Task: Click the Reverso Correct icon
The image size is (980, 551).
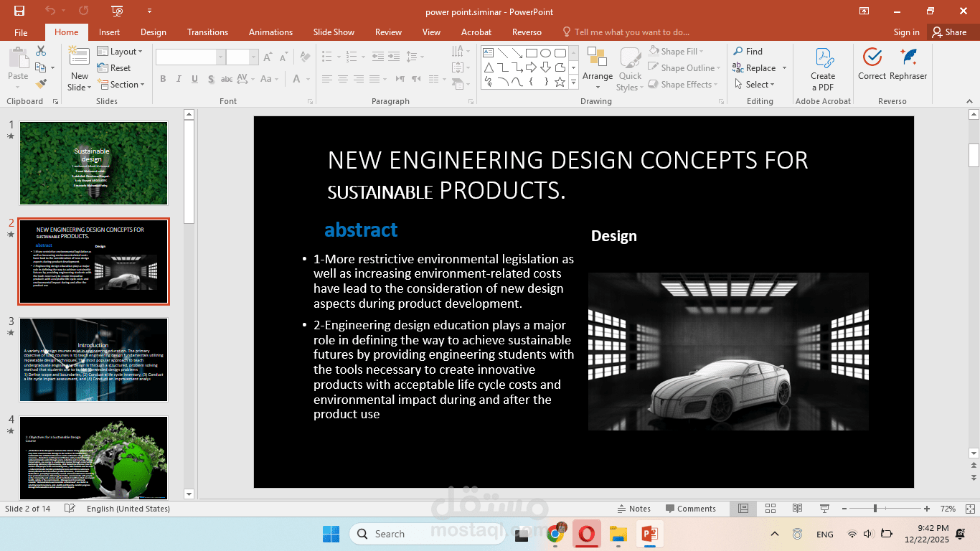Action: coord(872,65)
